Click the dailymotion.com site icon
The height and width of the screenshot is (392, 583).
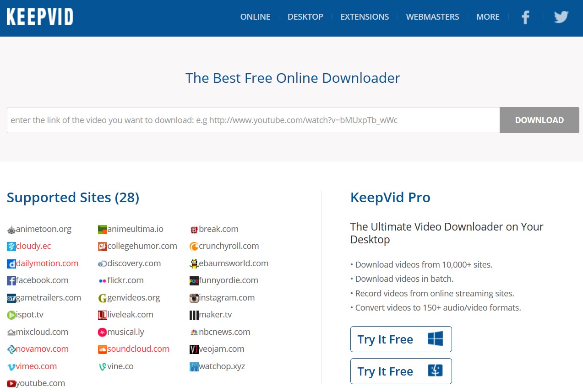click(x=11, y=264)
